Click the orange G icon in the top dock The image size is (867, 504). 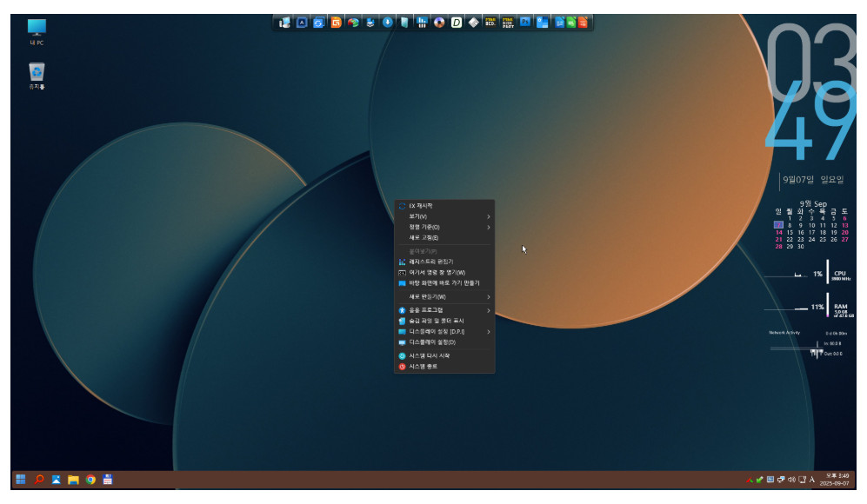point(337,23)
